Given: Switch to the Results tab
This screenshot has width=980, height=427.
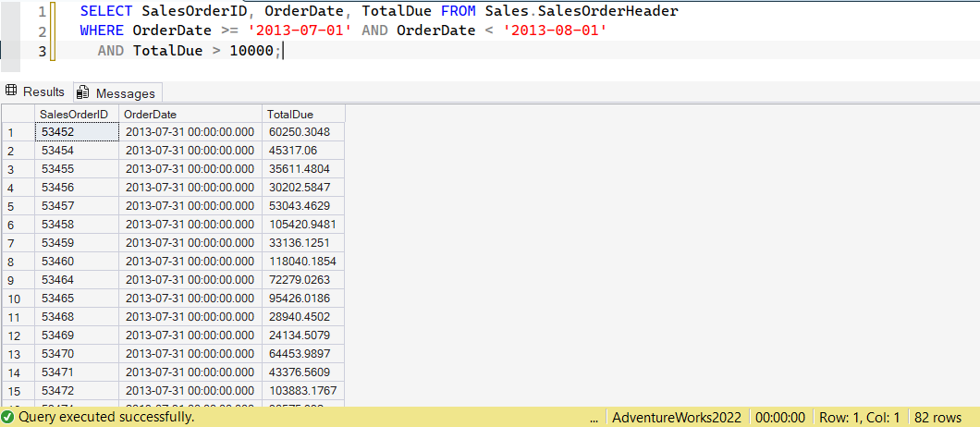Looking at the screenshot, I should coord(36,91).
